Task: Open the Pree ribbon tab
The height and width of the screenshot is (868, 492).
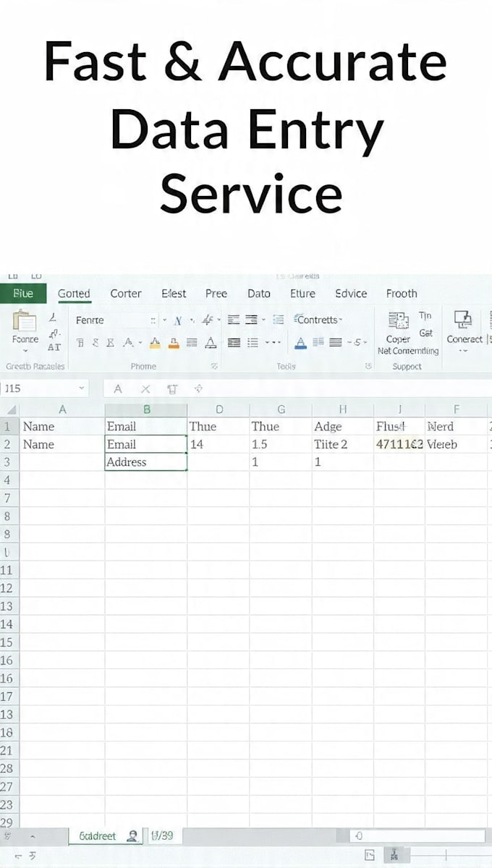Action: (x=216, y=294)
